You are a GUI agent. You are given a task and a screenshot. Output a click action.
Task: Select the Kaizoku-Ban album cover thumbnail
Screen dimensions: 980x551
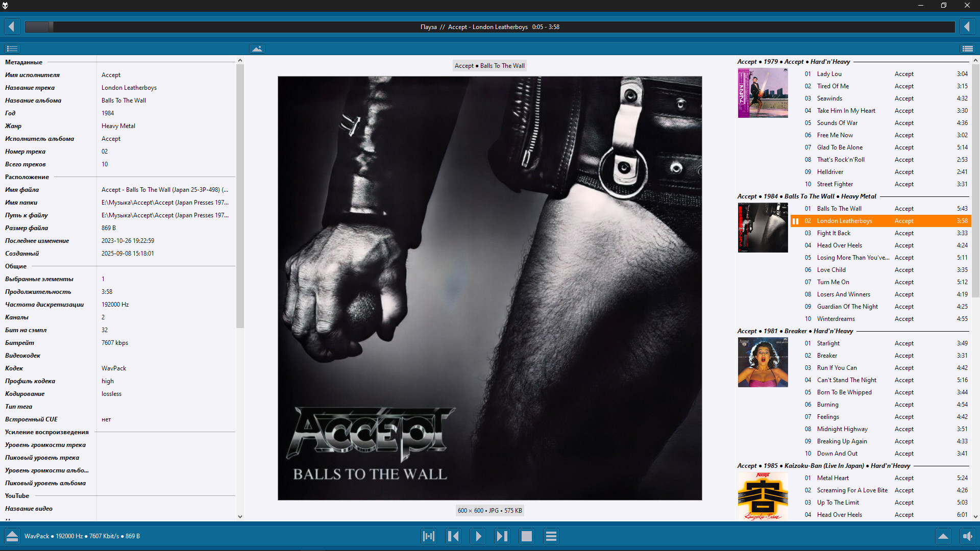tap(763, 496)
